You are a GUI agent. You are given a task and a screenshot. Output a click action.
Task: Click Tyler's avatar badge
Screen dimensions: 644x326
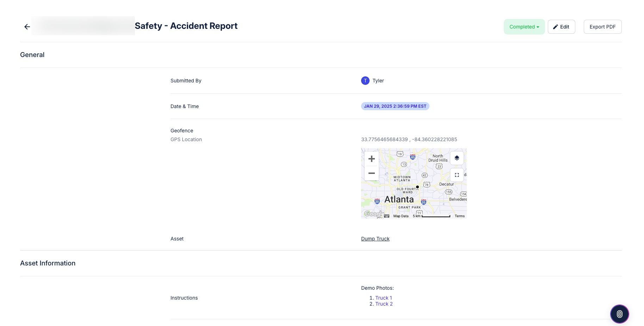tap(365, 81)
